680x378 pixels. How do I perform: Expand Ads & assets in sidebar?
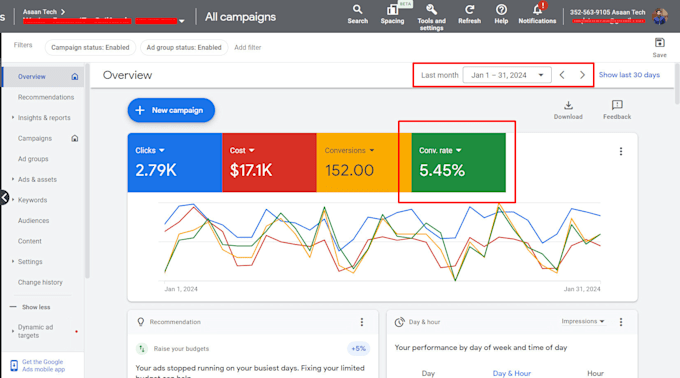[x=13, y=179]
